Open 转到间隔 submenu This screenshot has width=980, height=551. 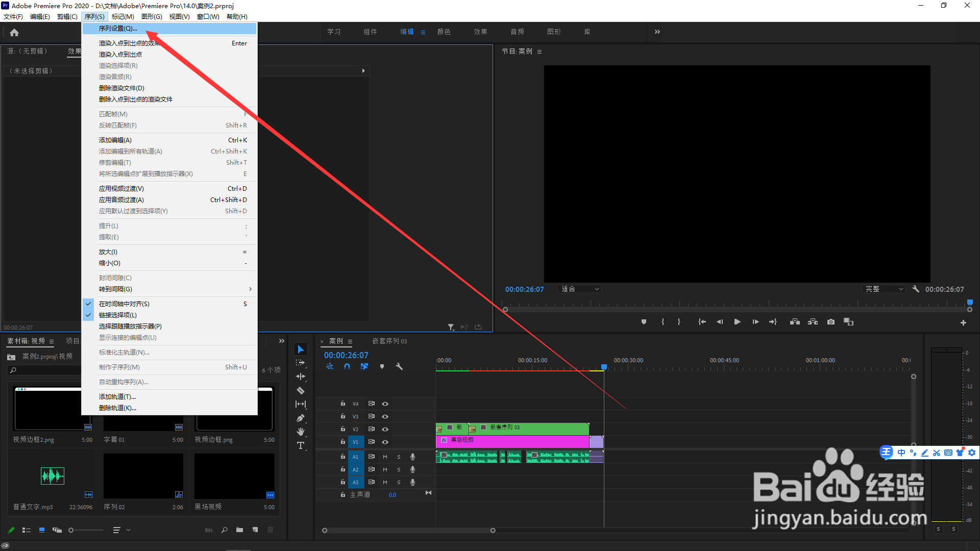(x=169, y=289)
